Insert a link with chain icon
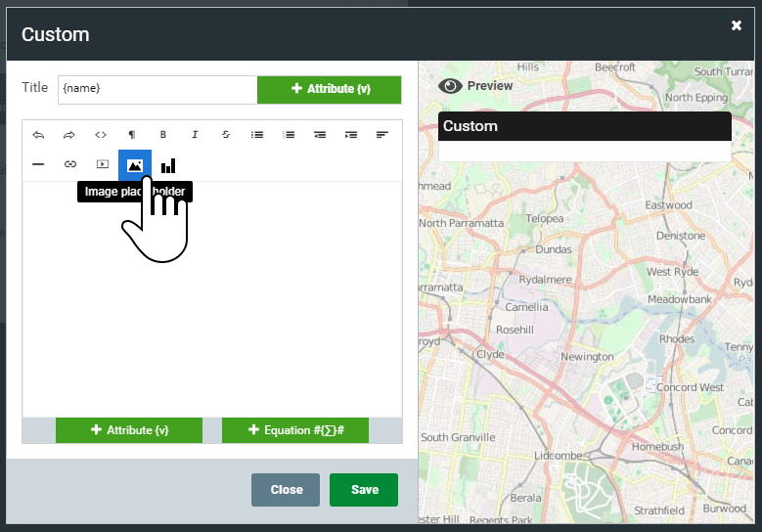Screen dimensions: 762x532 pos(69,165)
